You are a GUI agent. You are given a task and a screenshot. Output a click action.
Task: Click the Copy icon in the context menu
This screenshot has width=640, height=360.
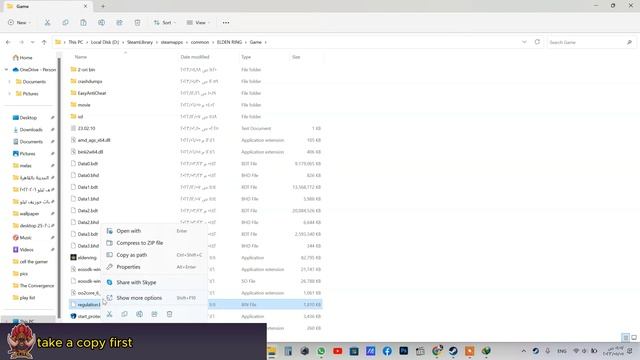tap(124, 314)
